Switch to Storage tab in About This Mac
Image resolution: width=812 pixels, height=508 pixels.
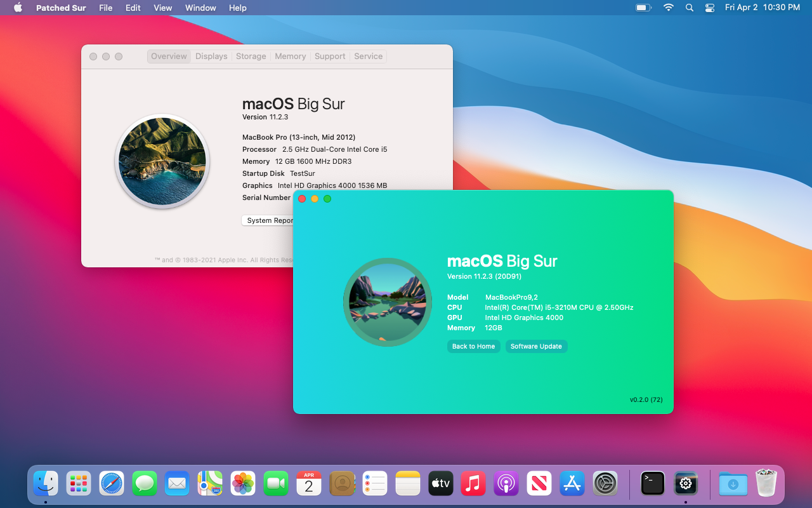pos(251,57)
